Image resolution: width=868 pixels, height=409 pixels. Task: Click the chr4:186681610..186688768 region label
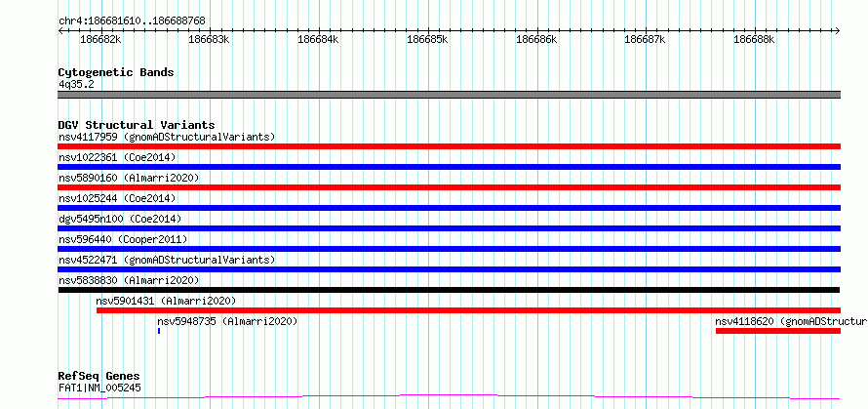point(132,21)
